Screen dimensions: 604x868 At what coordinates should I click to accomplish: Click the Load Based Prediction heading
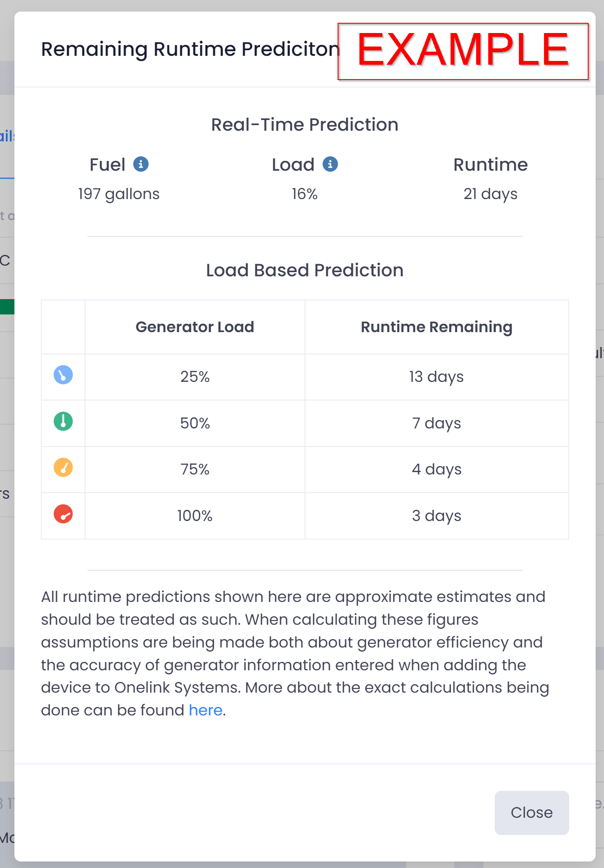coord(305,270)
